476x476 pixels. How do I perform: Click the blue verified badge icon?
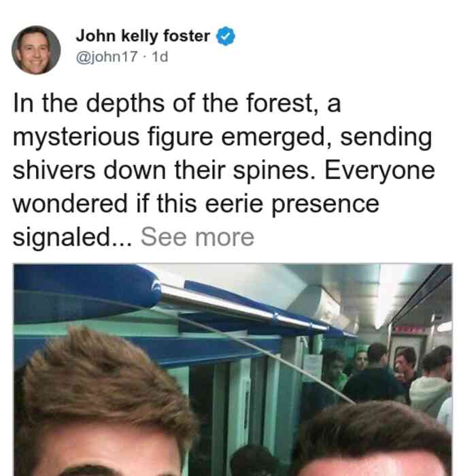pyautogui.click(x=225, y=36)
